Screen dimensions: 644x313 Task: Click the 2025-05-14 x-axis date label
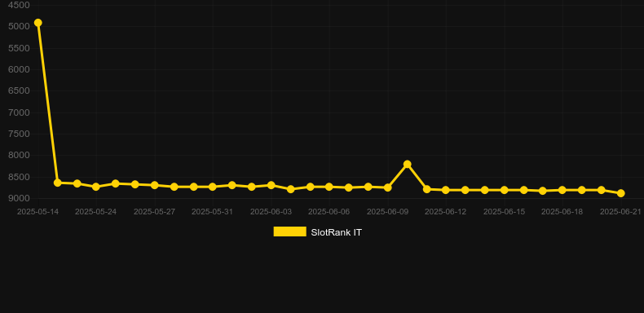click(37, 212)
